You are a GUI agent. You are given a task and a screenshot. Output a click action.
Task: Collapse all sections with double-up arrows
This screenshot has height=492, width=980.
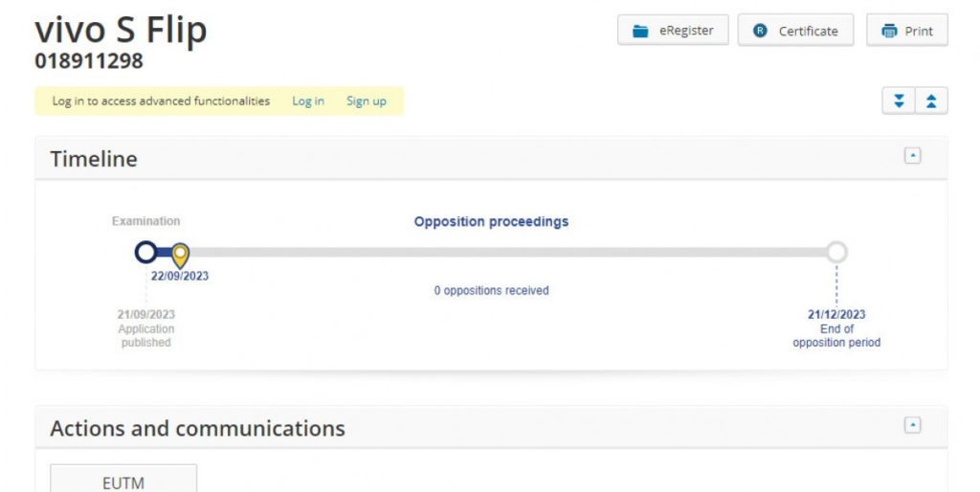click(x=931, y=101)
